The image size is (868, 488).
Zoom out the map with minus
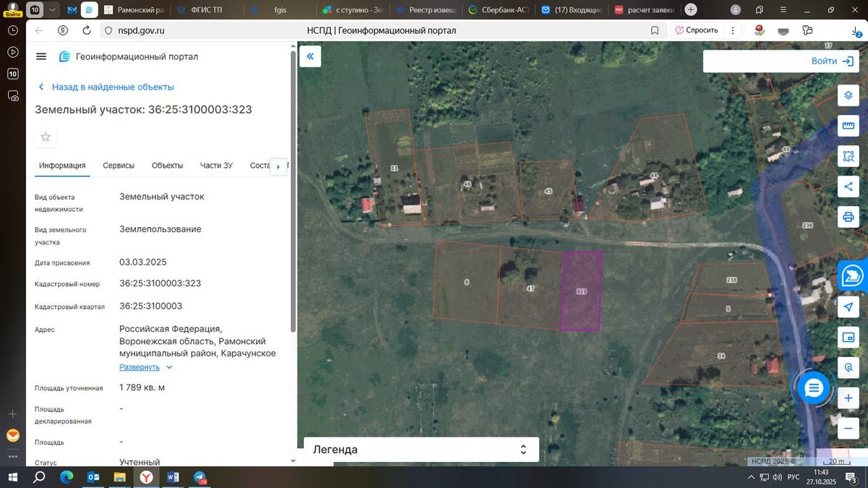(848, 428)
